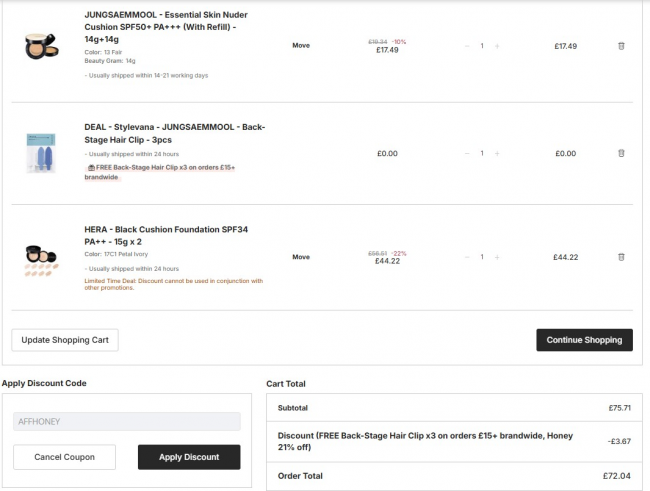Add one more HERA foundation with plus
This screenshot has height=491, width=650.
497,257
